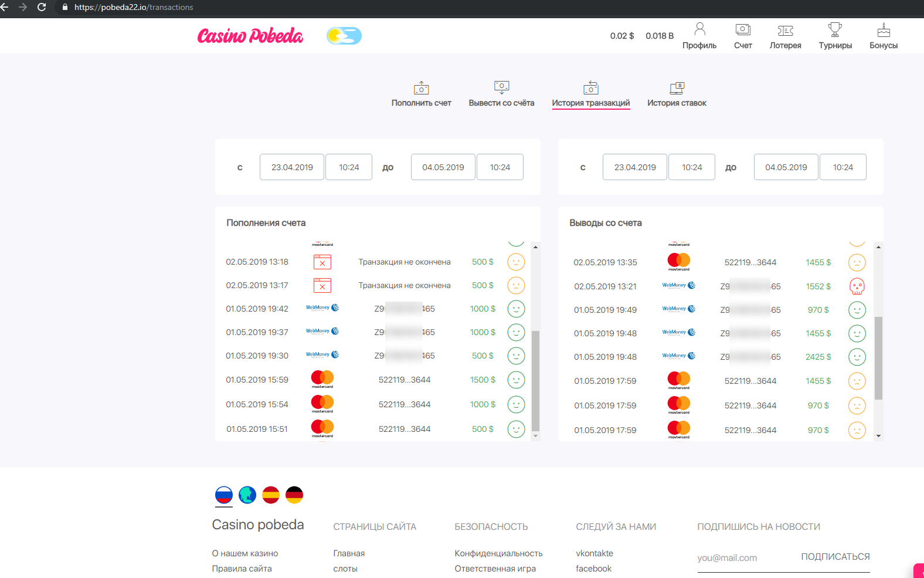This screenshot has height=578, width=924.
Task: Click Mastercard icon for 02.05.2019 13:35 withdrawal
Action: coord(679,262)
